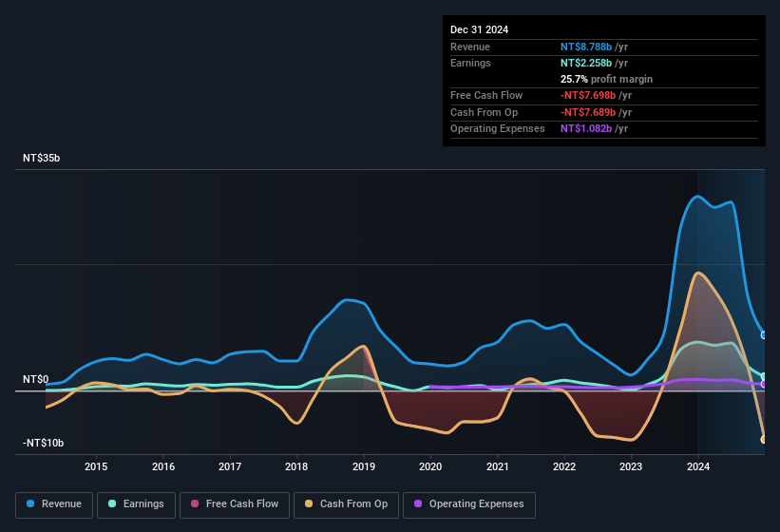Click the 2022 x-axis label
This screenshot has height=532, width=780.
click(564, 466)
